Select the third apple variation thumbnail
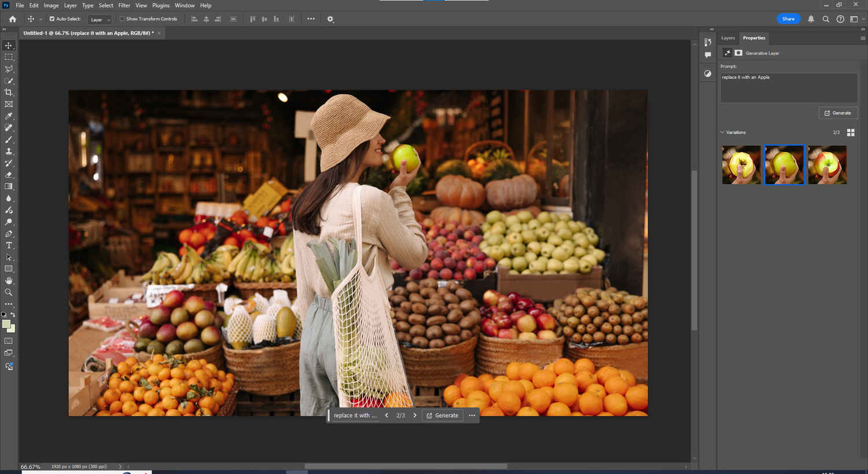Viewport: 868px width, 474px height. tap(827, 165)
